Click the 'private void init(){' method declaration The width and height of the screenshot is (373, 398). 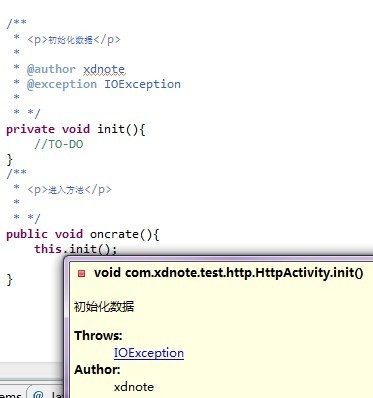(x=76, y=129)
